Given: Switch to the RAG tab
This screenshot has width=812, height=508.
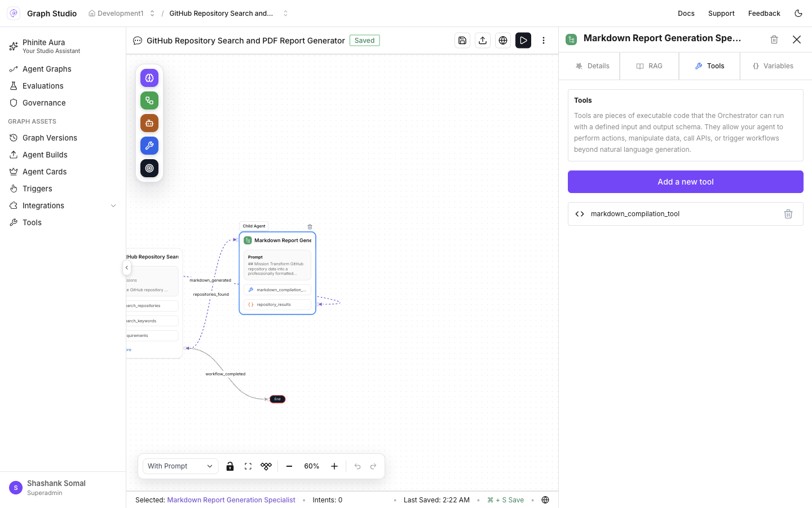Looking at the screenshot, I should pos(649,66).
